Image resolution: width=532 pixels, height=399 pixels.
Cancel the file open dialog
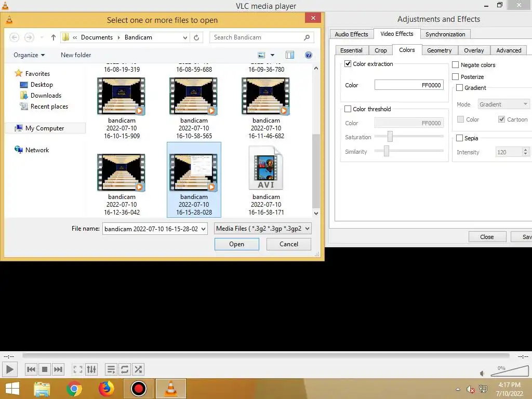click(289, 244)
